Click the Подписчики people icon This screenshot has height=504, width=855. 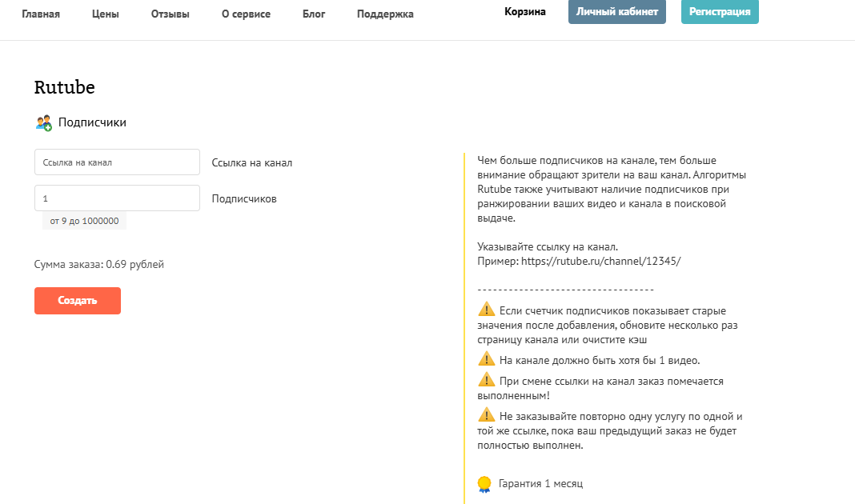[x=43, y=122]
